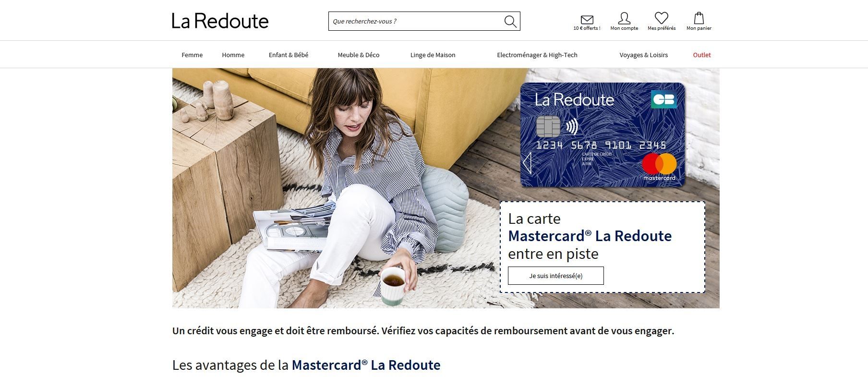Click the search magnifier icon

(x=510, y=21)
